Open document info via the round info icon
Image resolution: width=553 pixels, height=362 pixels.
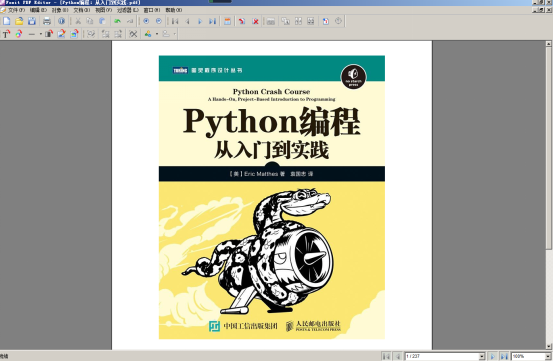pyautogui.click(x=62, y=21)
